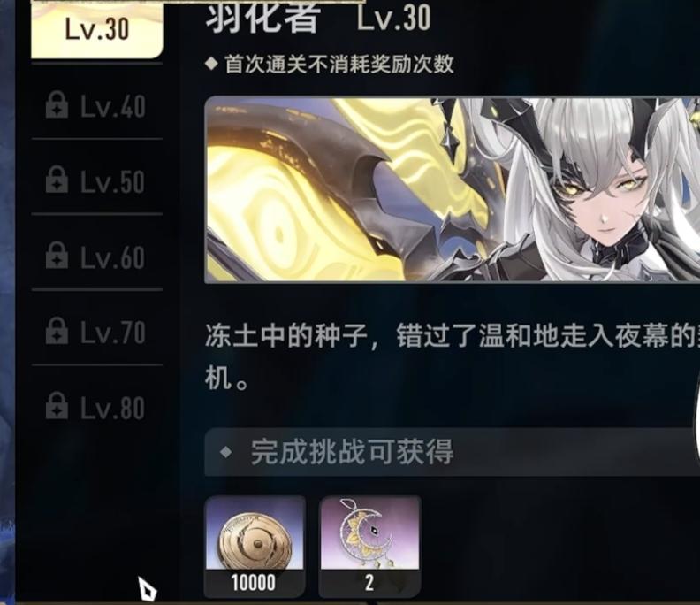Select the locked Lv.40 difficulty tab
The height and width of the screenshot is (605, 700).
pos(97,106)
